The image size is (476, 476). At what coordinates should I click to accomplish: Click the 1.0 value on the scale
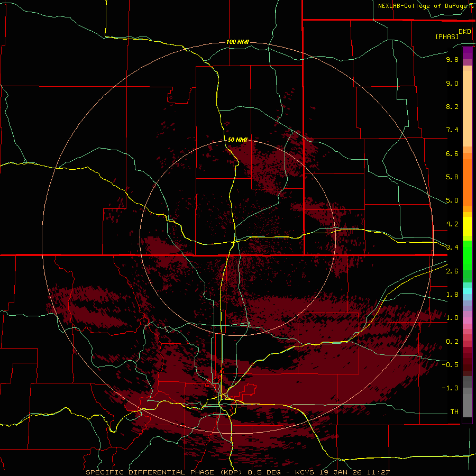pos(452,318)
